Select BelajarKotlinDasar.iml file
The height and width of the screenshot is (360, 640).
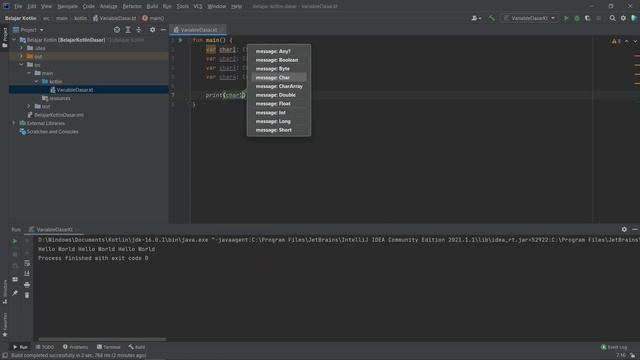tap(55, 115)
